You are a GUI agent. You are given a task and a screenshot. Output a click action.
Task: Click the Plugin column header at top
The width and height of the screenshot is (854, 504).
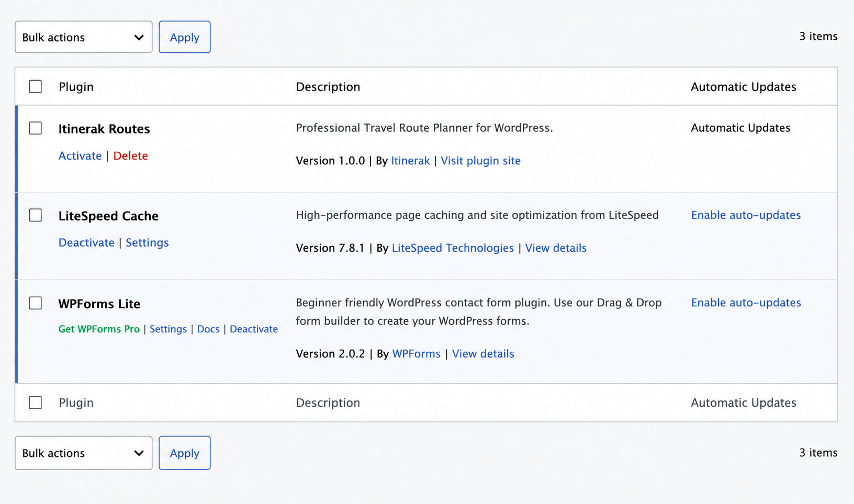pos(76,87)
